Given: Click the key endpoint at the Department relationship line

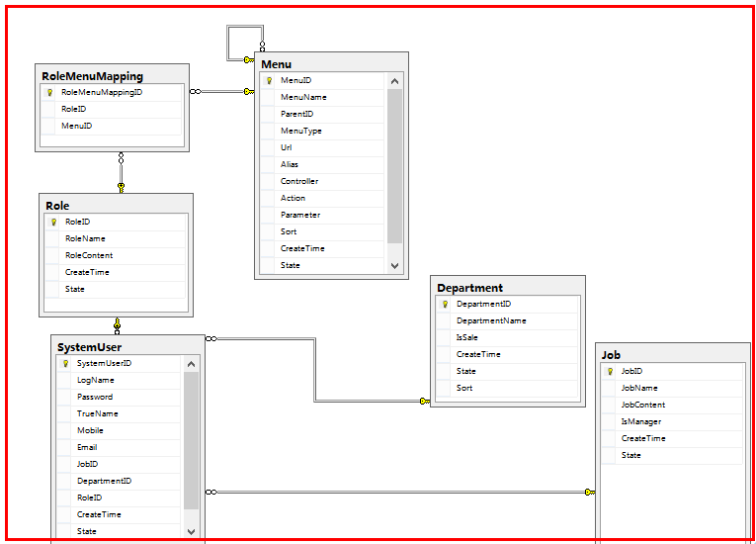Looking at the screenshot, I should point(425,402).
